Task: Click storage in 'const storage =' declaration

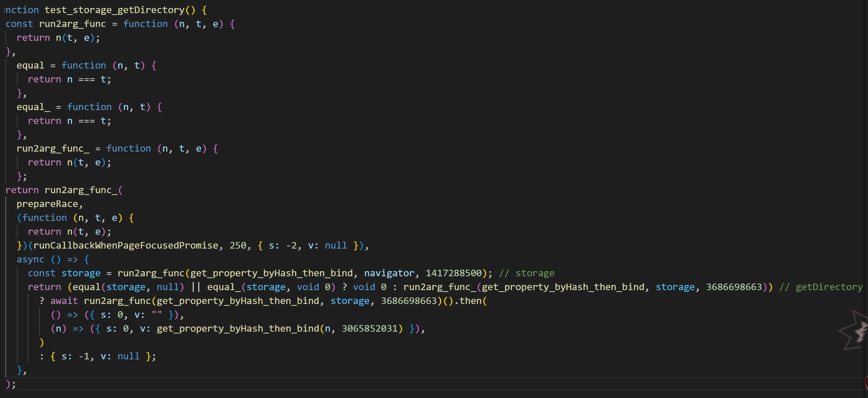Action: click(81, 273)
